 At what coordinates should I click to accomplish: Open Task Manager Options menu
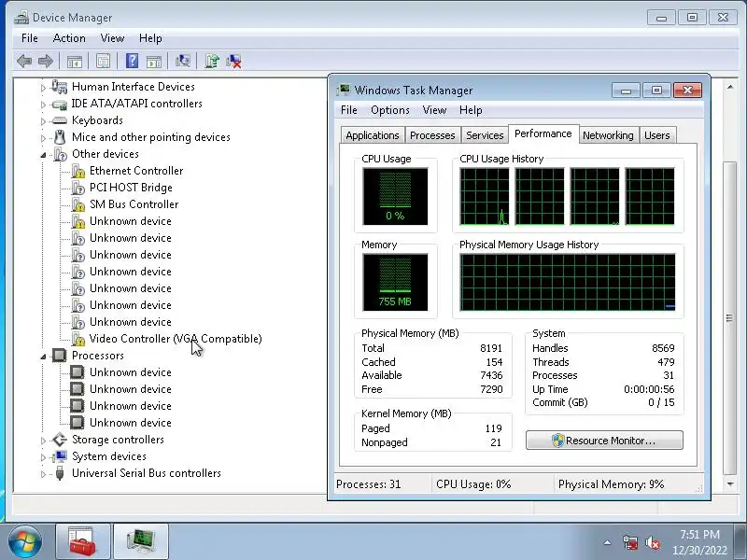(390, 110)
